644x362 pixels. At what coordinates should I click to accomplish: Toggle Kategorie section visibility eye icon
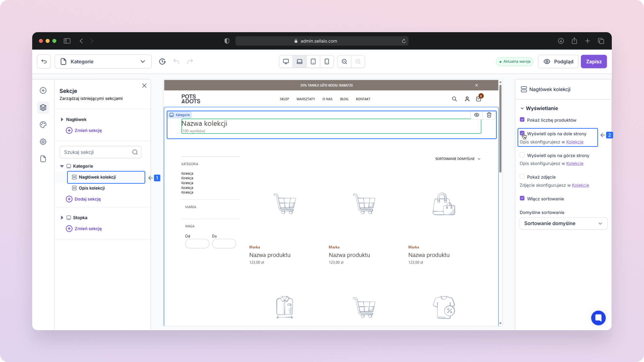[x=476, y=115]
